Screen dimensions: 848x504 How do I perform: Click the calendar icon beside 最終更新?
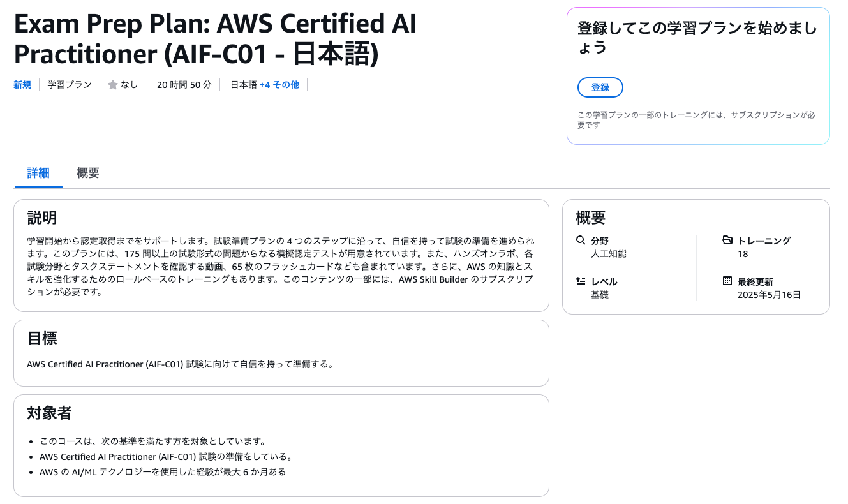click(x=727, y=281)
